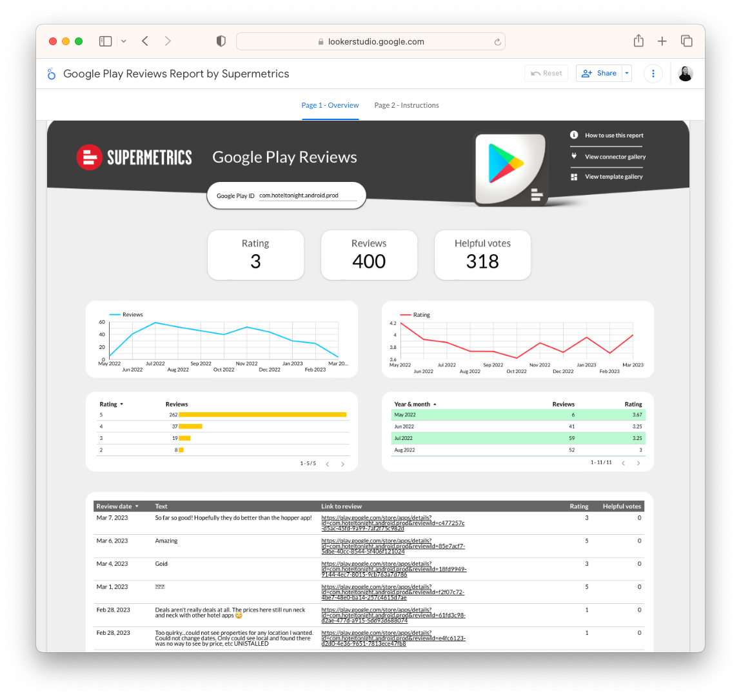Viewport: 741px width, 700px height.
Task: Open the Safari sidebar panel icon
Action: pyautogui.click(x=105, y=41)
